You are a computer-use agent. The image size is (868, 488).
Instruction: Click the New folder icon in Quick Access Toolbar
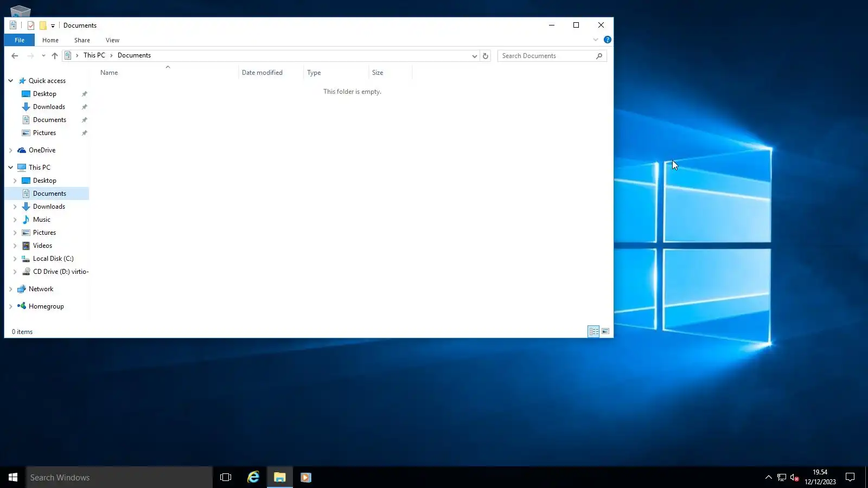(43, 25)
